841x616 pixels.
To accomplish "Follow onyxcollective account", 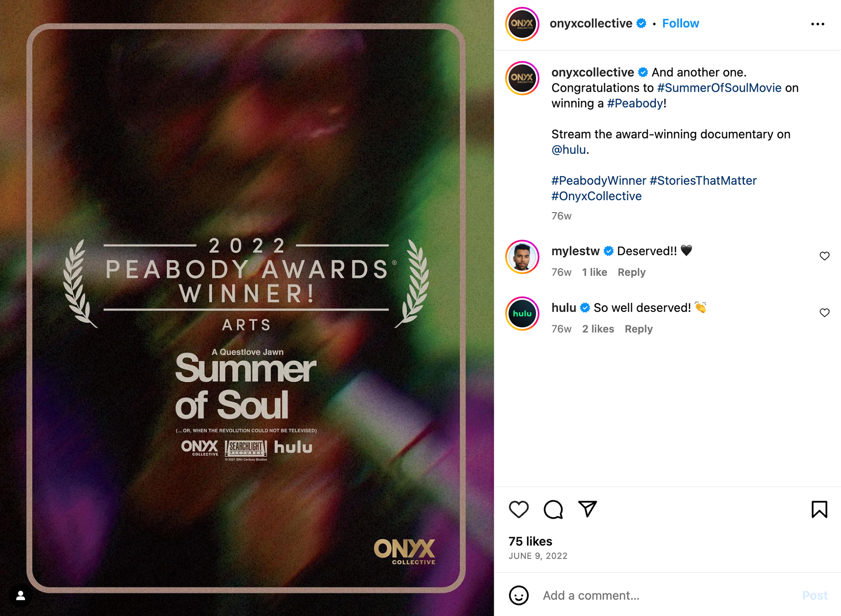I will point(680,23).
